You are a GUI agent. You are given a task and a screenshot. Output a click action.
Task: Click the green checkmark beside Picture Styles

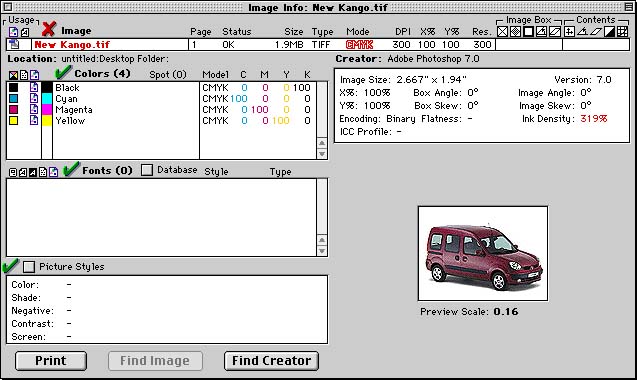point(11,266)
